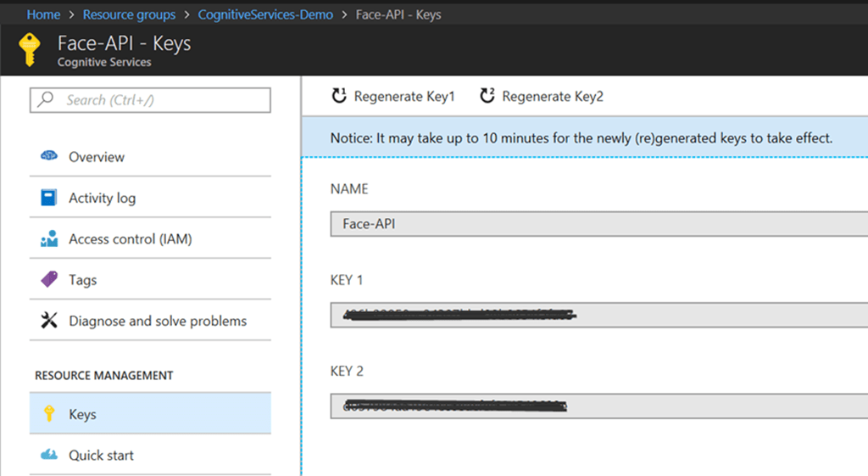Click the yellow key icon in header
Screen dimensions: 868x476
[x=29, y=50]
